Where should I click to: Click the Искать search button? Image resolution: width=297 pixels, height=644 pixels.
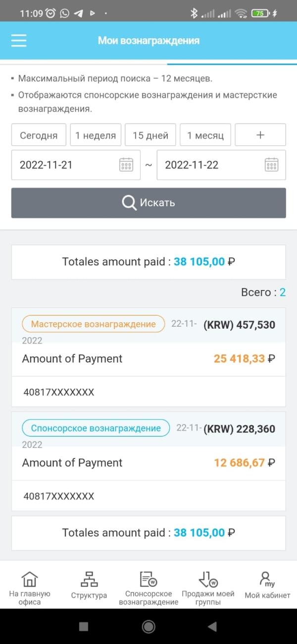[x=148, y=203]
